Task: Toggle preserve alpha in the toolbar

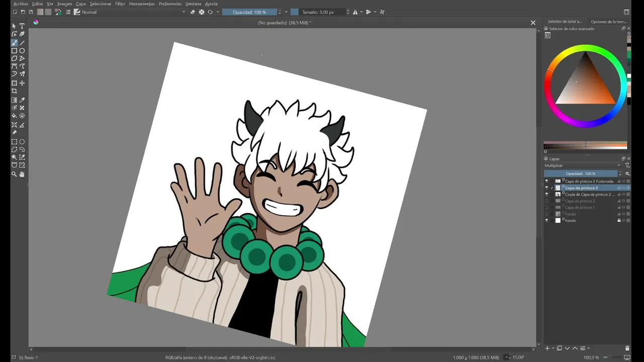Action: tap(202, 12)
